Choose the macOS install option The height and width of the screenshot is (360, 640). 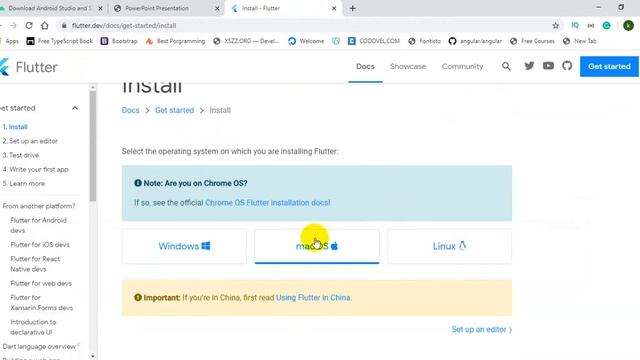pos(317,246)
